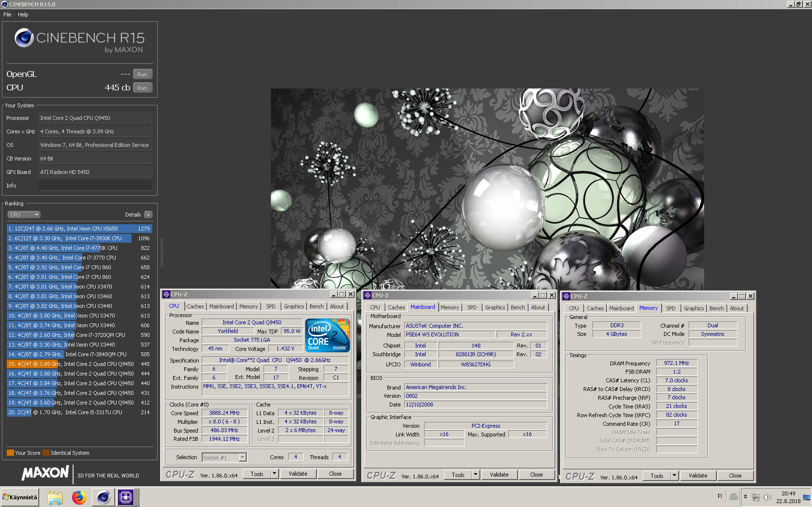
Task: Click the empty Info field in Your System
Action: [x=95, y=186]
